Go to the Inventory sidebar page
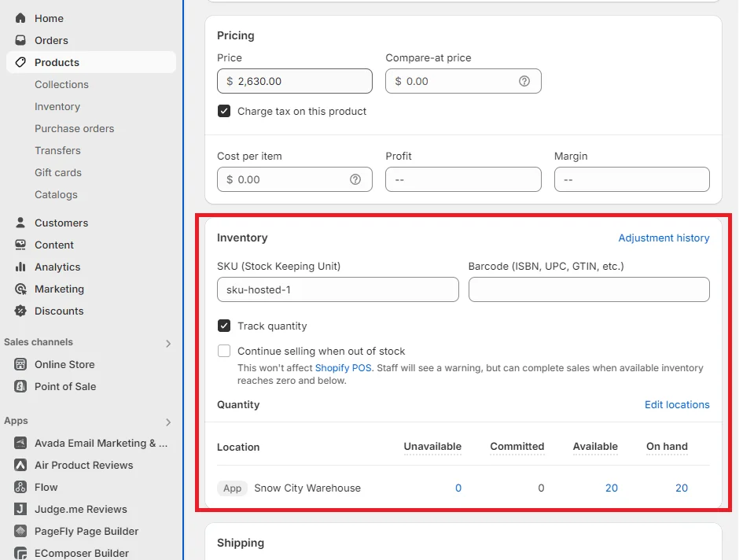Viewport: 754px width, 560px height. coord(57,107)
